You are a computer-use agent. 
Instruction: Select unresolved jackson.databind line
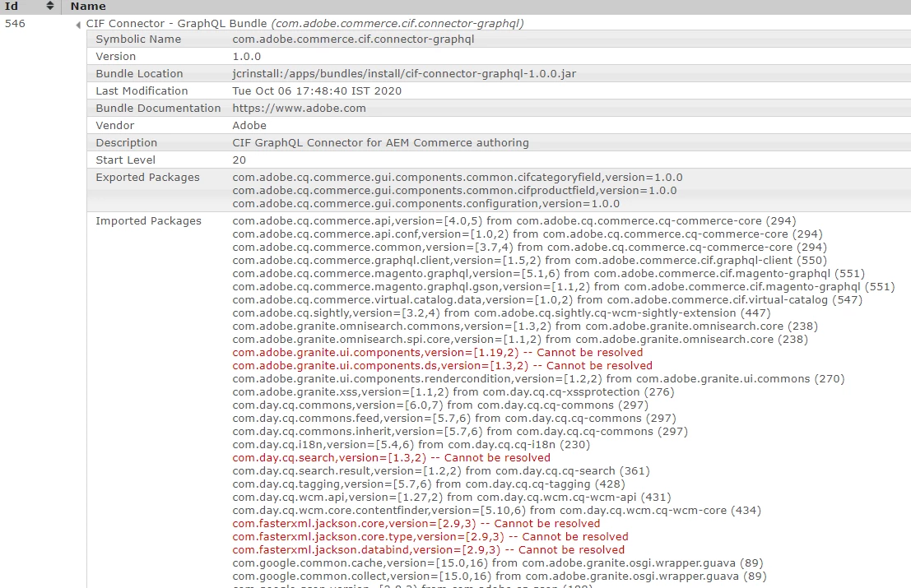pos(429,550)
